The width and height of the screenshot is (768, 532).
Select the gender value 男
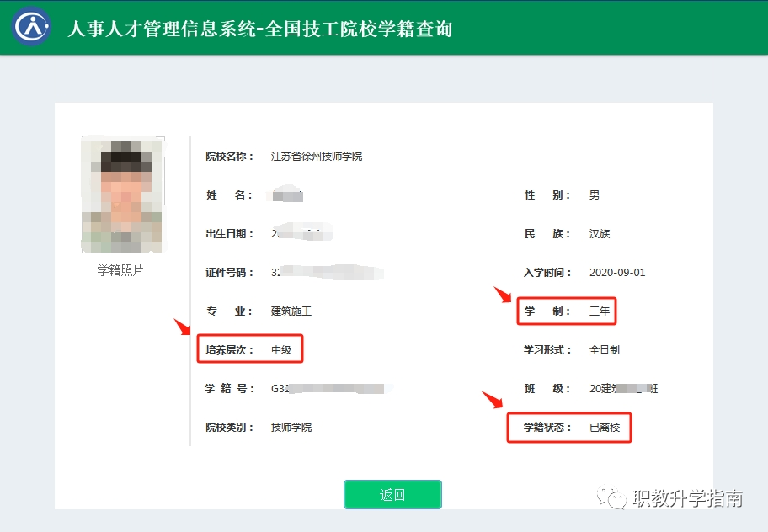tap(595, 194)
